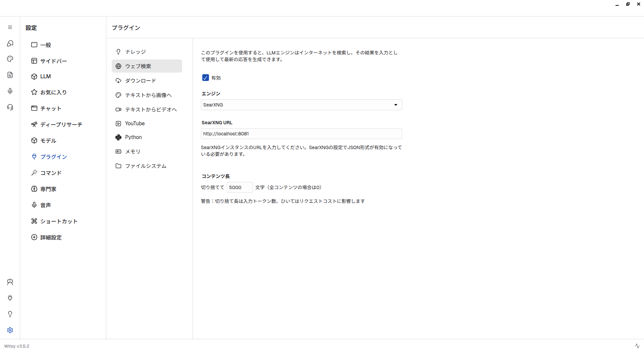
Task: Open the エンジン SearXNG dropdown
Action: [x=301, y=105]
